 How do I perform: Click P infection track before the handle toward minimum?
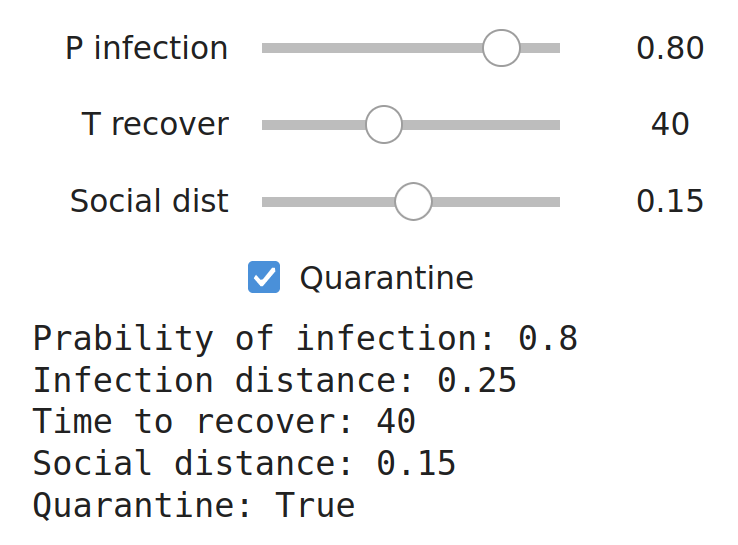click(x=372, y=48)
